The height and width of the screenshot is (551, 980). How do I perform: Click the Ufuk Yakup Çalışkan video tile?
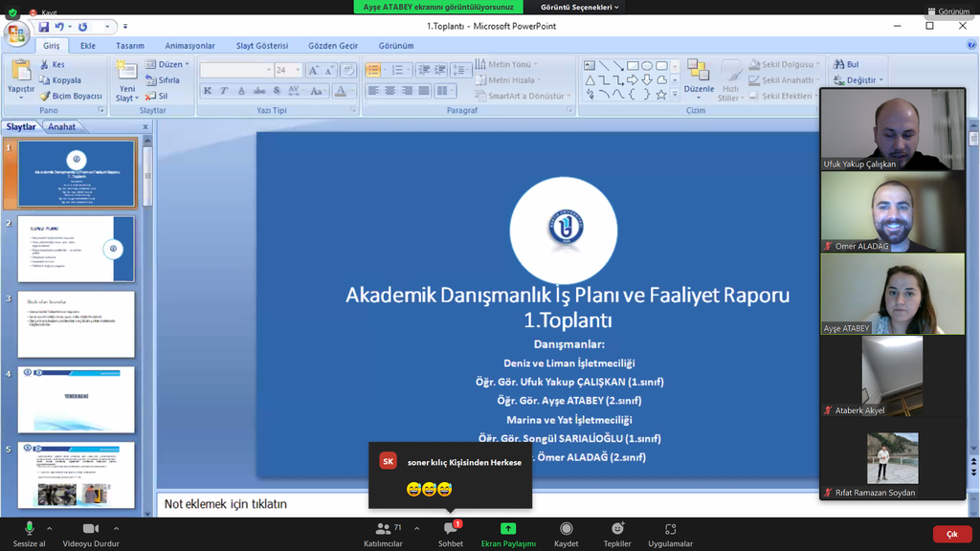click(x=893, y=130)
